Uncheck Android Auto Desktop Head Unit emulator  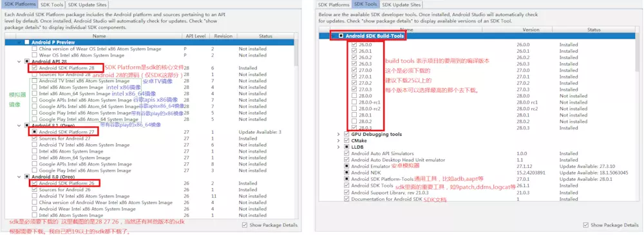point(346,160)
